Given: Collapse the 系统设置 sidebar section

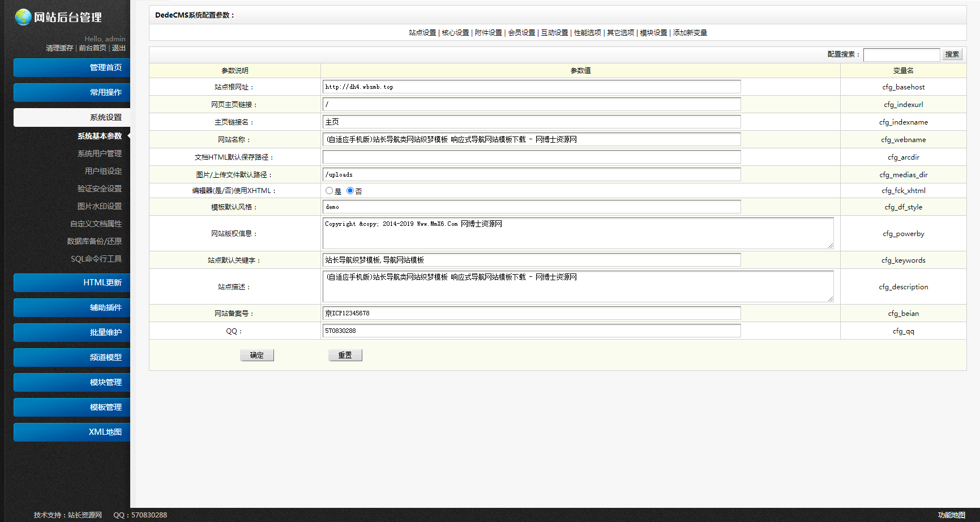Looking at the screenshot, I should tap(72, 117).
